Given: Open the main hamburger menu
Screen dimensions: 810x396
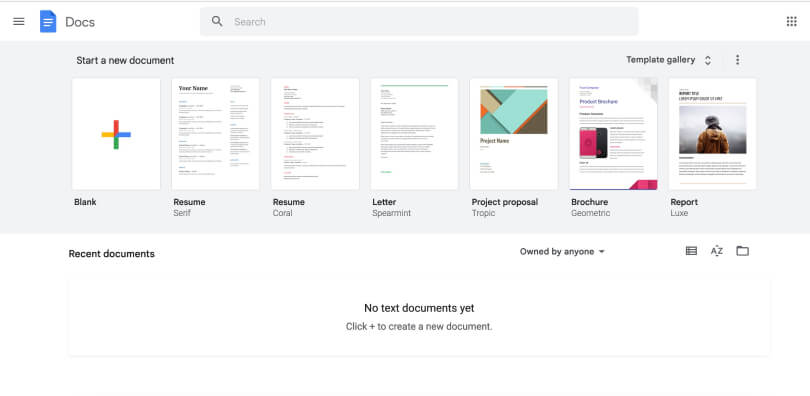Looking at the screenshot, I should click(19, 22).
